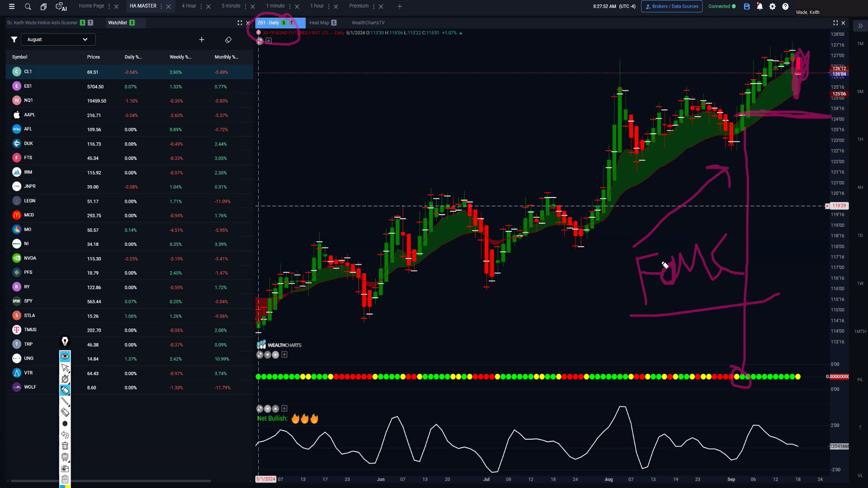Open the Heat Map tab
Image resolution: width=868 pixels, height=488 pixels.
[319, 23]
